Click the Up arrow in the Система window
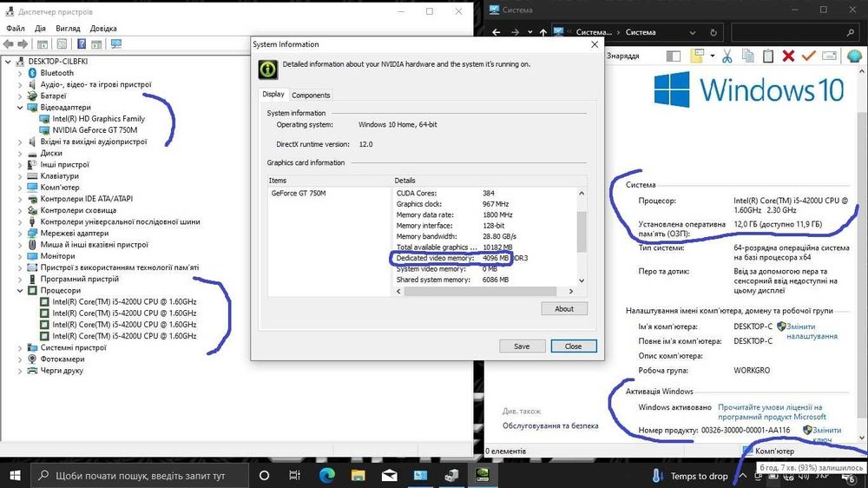This screenshot has width=868, height=488. [543, 32]
